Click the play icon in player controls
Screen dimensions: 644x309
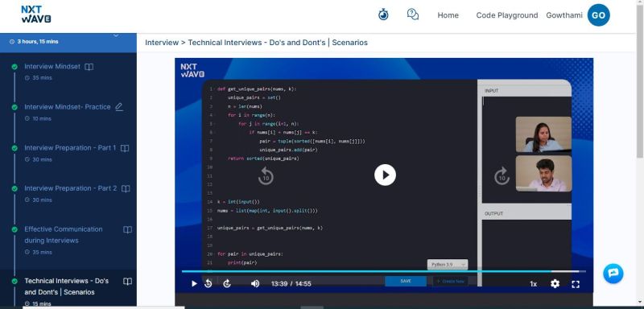[x=194, y=283]
